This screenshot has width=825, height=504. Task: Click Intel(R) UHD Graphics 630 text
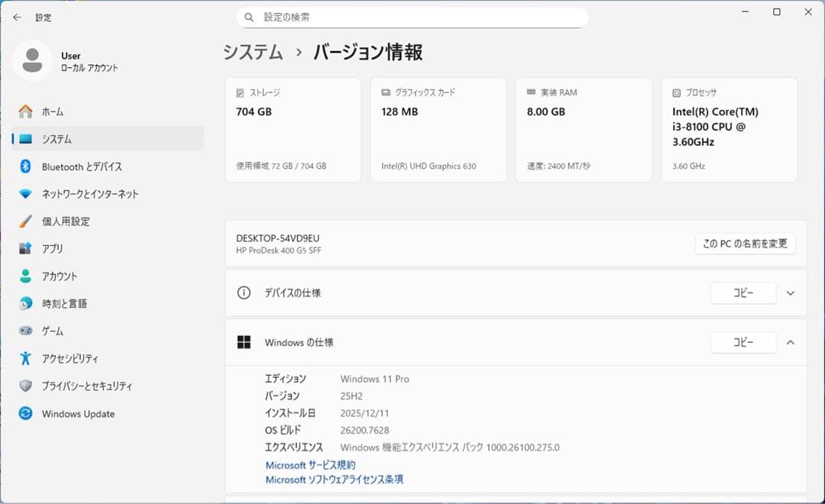429,166
